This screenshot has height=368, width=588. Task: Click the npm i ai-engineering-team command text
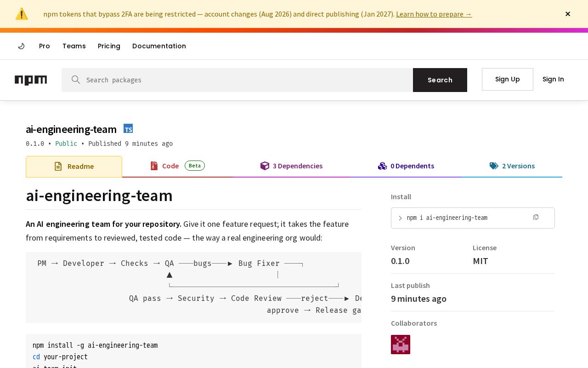(x=447, y=218)
